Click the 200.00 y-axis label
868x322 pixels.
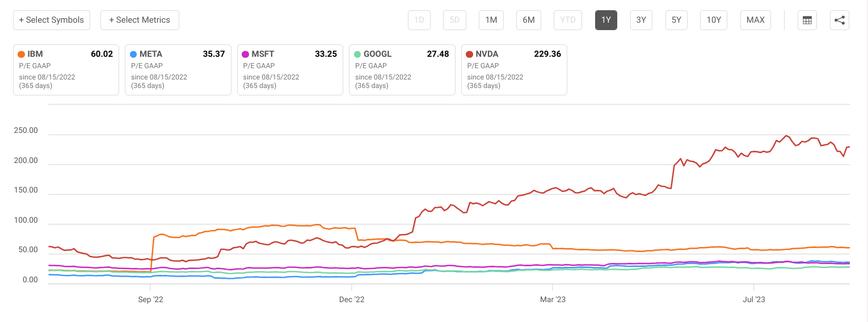(26, 161)
